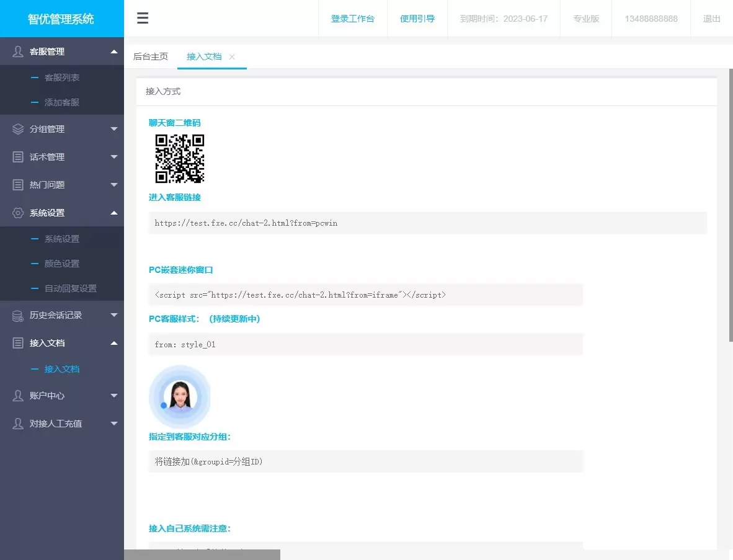733x560 pixels.
Task: Click the 客服管理 user icon
Action: (18, 51)
